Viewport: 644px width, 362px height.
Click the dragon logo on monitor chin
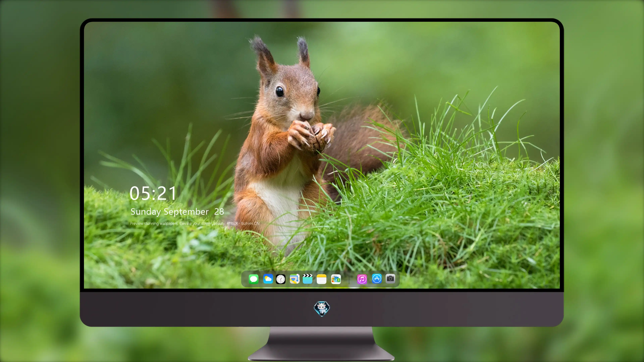[x=322, y=309]
